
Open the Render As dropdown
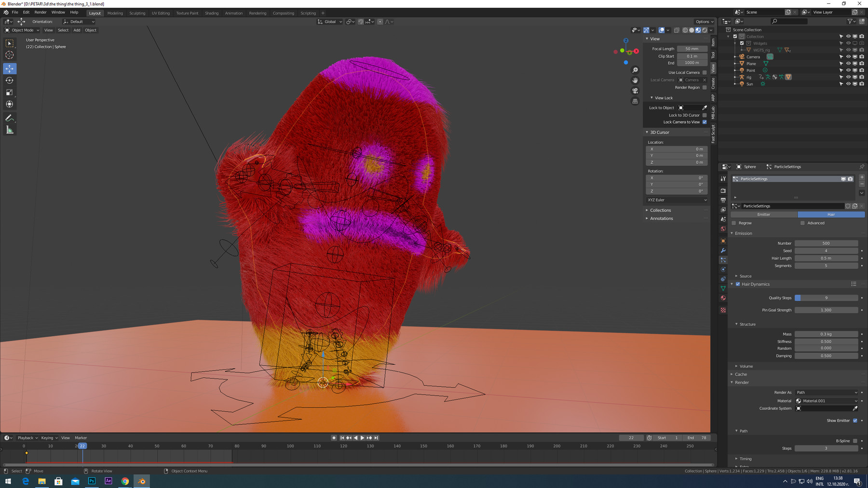[827, 393]
